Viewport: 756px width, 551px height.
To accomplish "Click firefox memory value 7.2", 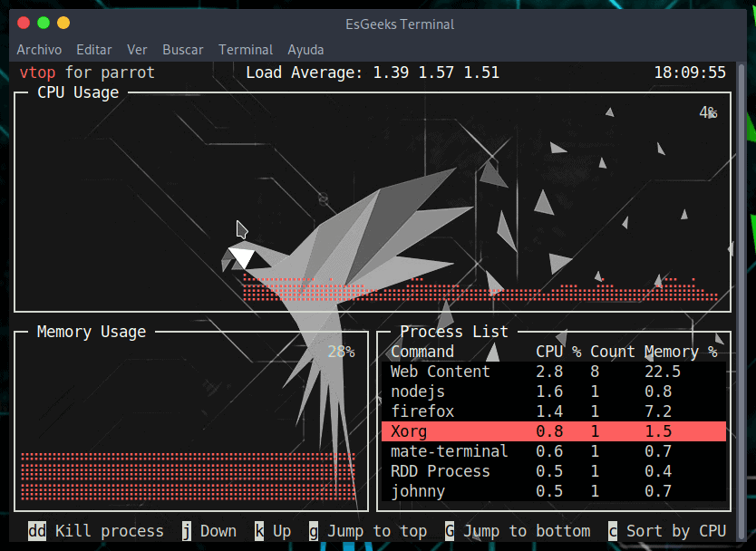I will pos(658,411).
